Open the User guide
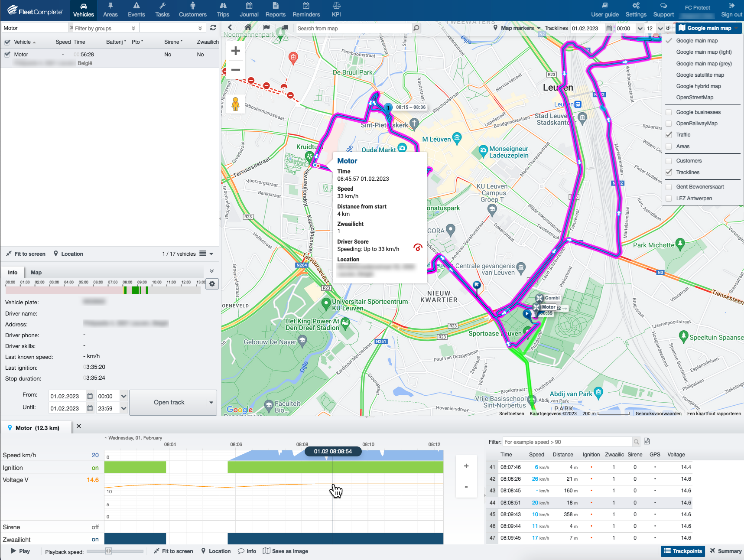Viewport: 744px width, 560px height. click(604, 10)
